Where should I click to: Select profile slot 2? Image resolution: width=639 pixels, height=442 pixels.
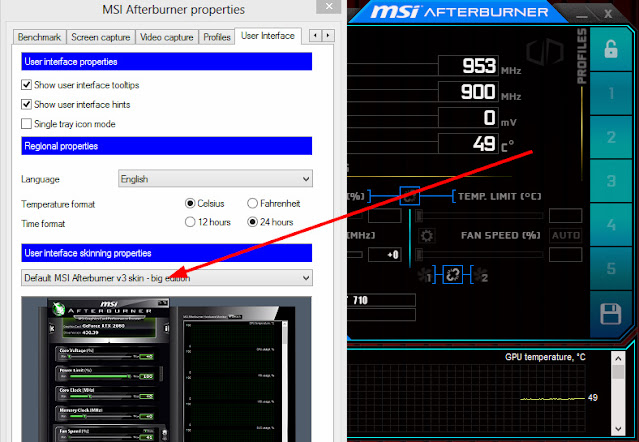[611, 137]
